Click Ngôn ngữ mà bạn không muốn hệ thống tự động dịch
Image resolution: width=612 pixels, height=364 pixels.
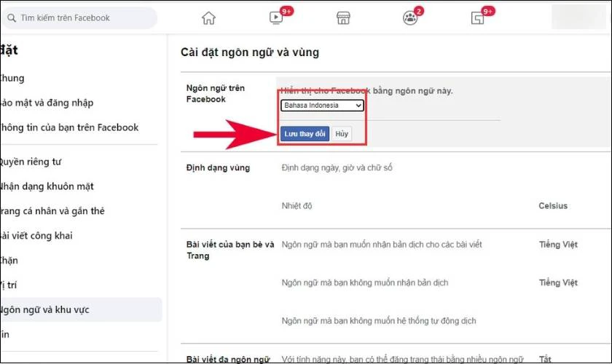pyautogui.click(x=379, y=321)
